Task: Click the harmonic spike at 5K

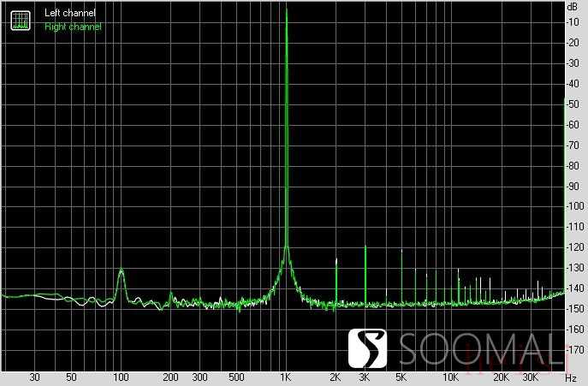Action: pos(401,252)
